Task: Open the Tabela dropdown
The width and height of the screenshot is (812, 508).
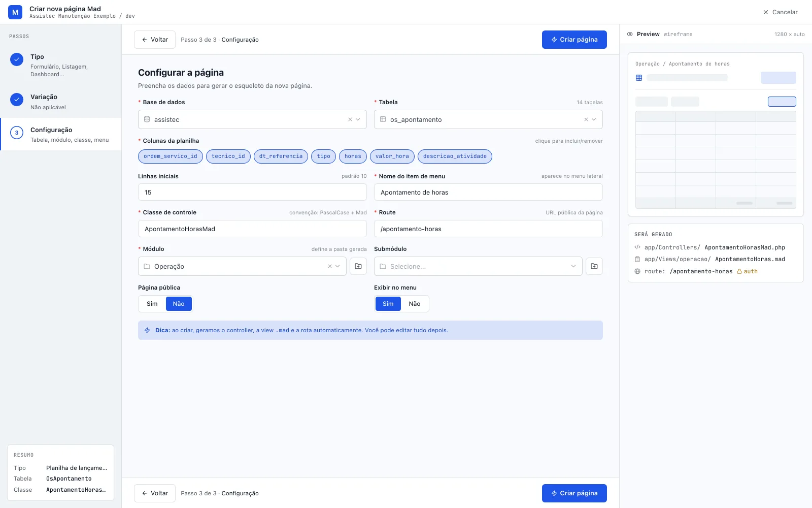Action: pyautogui.click(x=488, y=119)
